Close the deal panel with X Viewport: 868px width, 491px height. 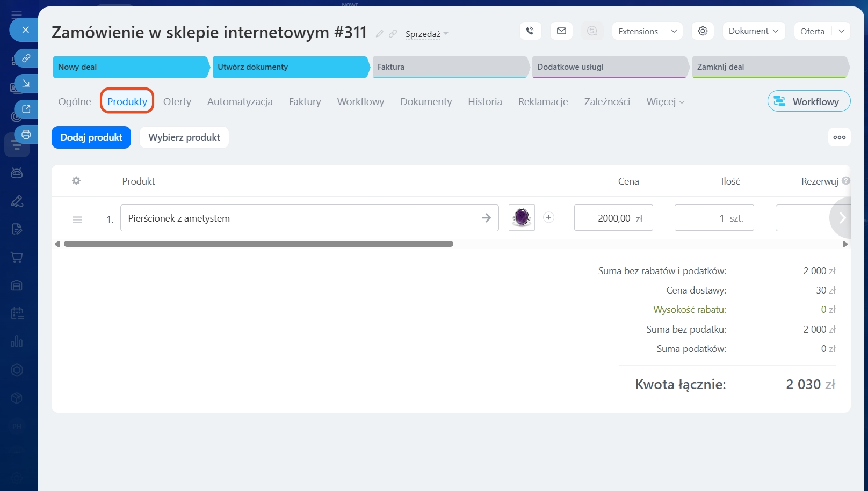[25, 30]
